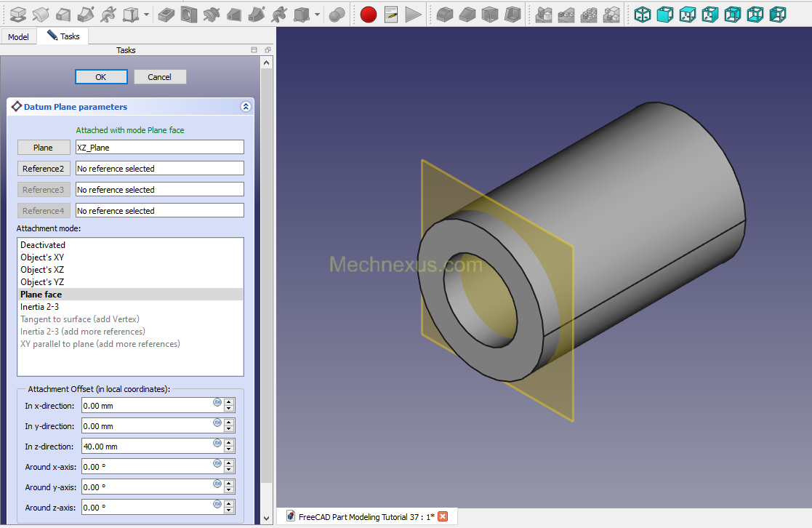Confirm with the OK button
This screenshot has height=528, width=812.
101,77
